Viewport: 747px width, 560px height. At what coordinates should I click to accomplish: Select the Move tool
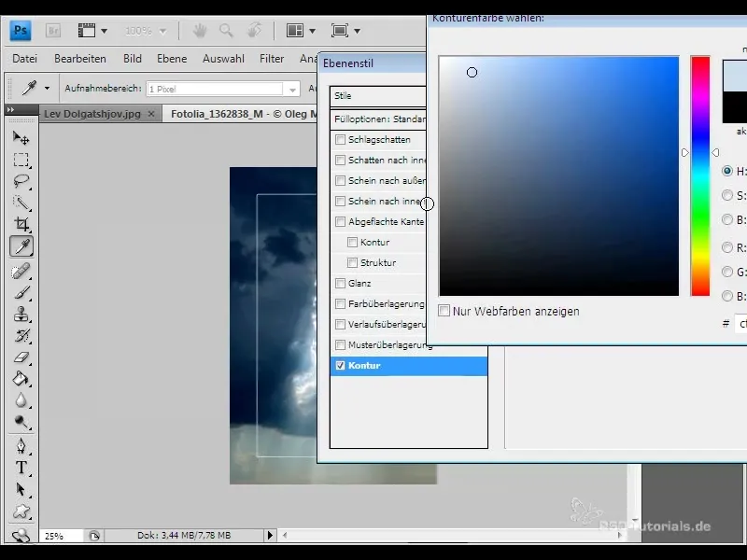[x=21, y=137]
